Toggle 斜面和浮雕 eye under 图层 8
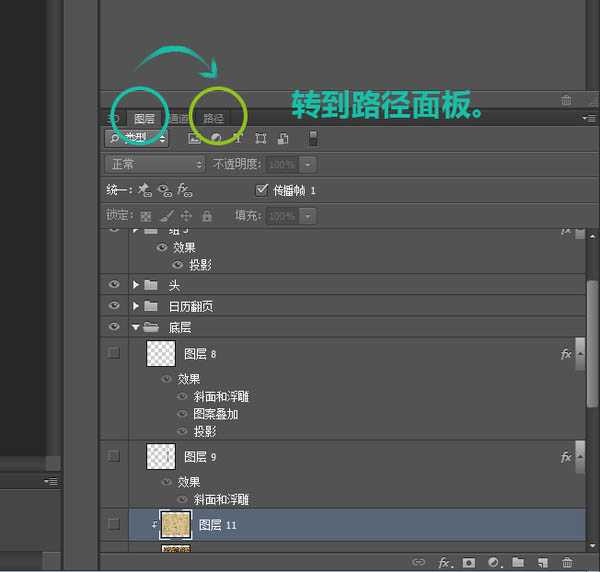This screenshot has width=600, height=572. [182, 396]
